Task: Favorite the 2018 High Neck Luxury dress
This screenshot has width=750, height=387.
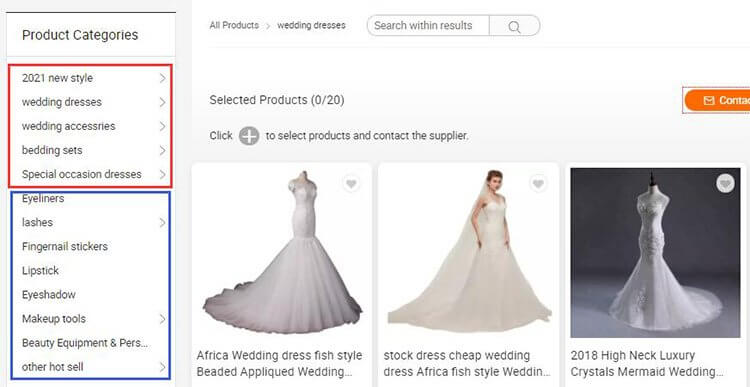Action: [x=726, y=184]
